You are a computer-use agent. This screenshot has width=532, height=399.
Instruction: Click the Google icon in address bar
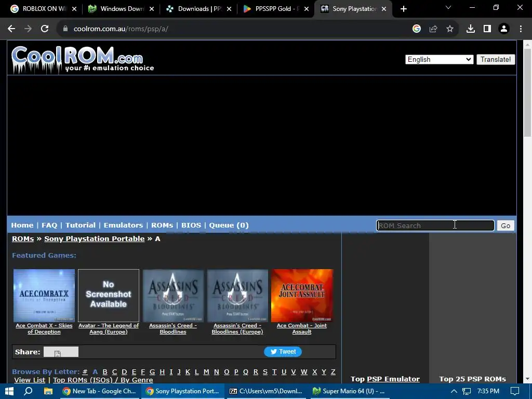(x=417, y=29)
